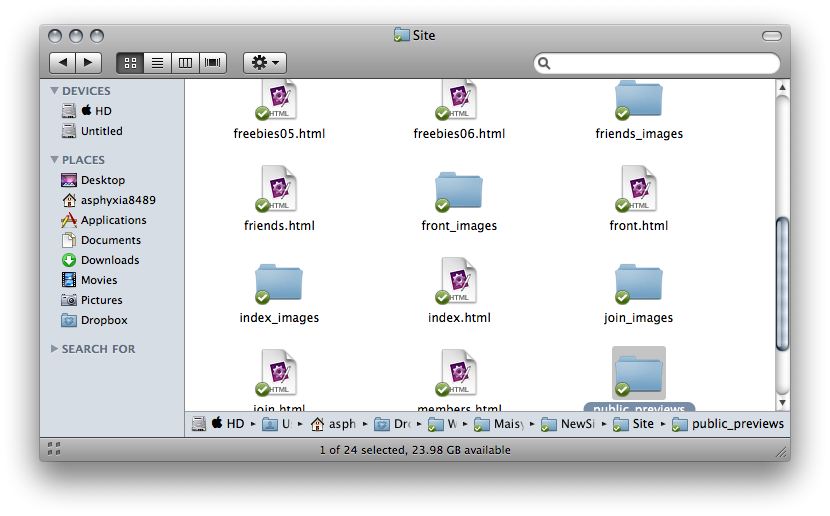Select the friends.html file icon
This screenshot has height=516, width=830.
278,189
